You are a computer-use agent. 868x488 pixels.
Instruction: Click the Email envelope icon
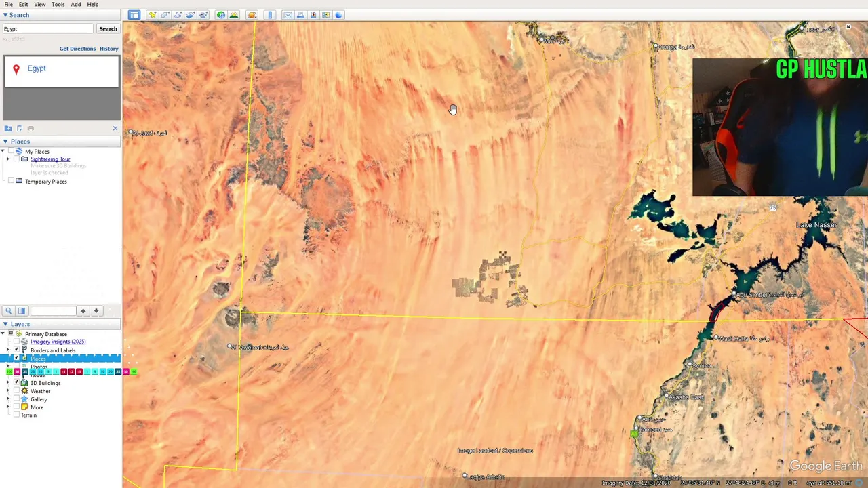click(288, 15)
